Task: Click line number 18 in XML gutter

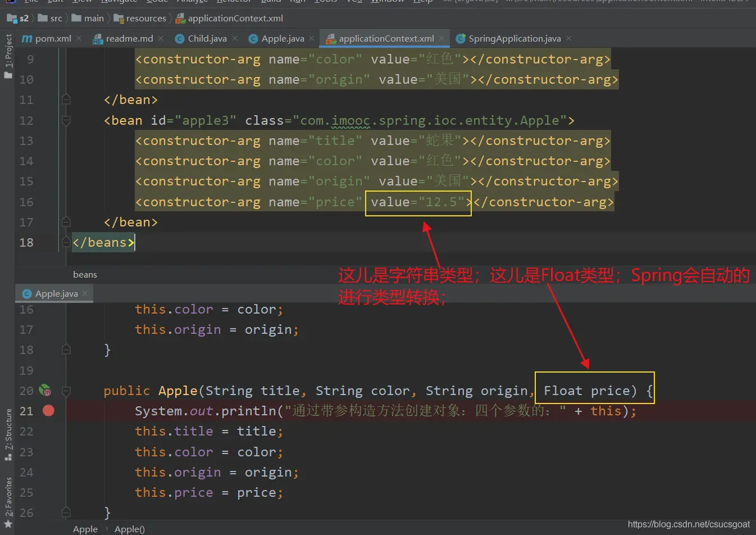Action: (x=26, y=242)
